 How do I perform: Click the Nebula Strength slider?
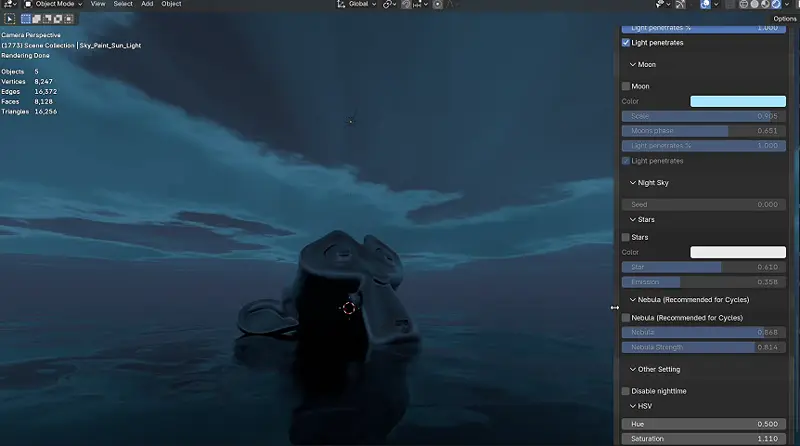(704, 348)
